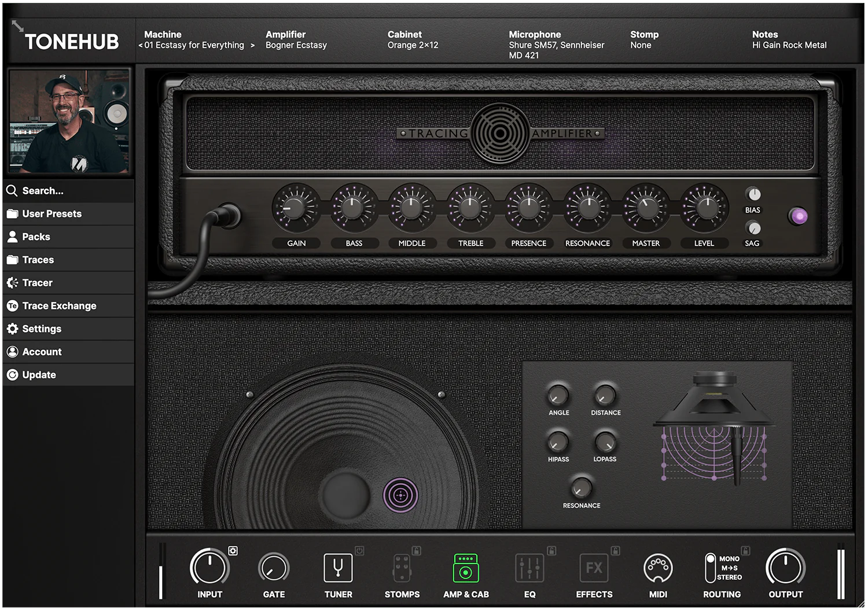Click the cabinet Lopass knob
This screenshot has width=868, height=611.
point(605,441)
